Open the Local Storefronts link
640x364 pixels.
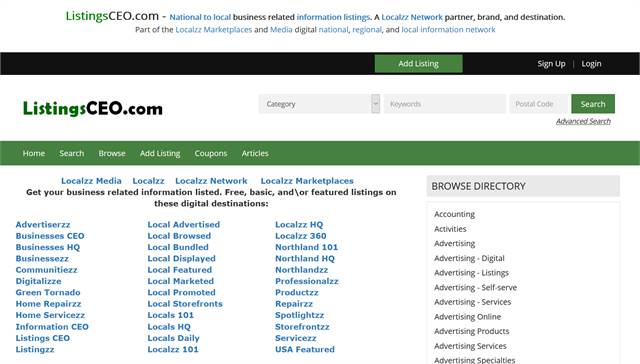[x=185, y=304]
